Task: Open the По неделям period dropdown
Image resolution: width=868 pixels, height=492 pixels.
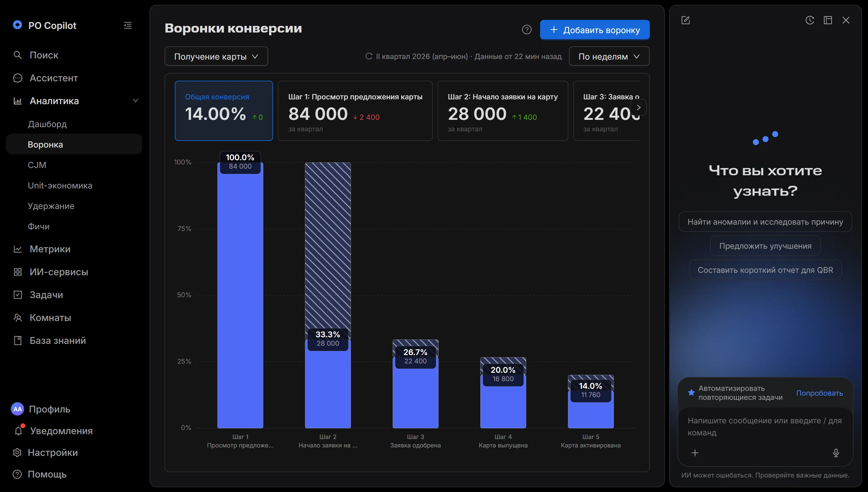Action: [609, 56]
